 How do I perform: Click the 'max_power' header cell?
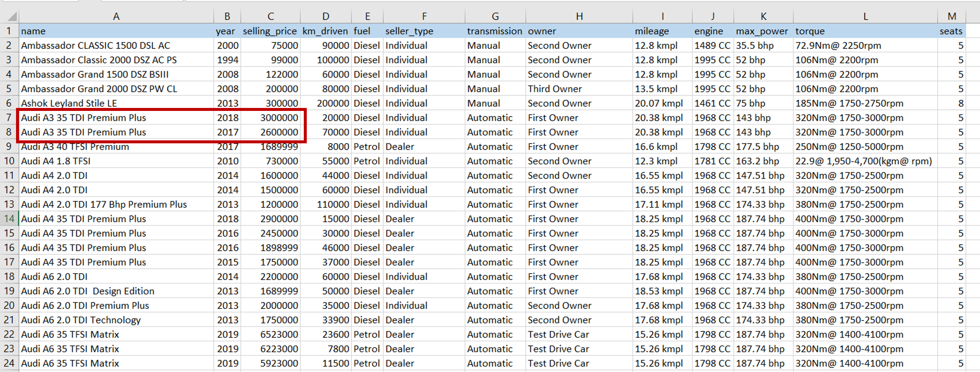[x=764, y=31]
